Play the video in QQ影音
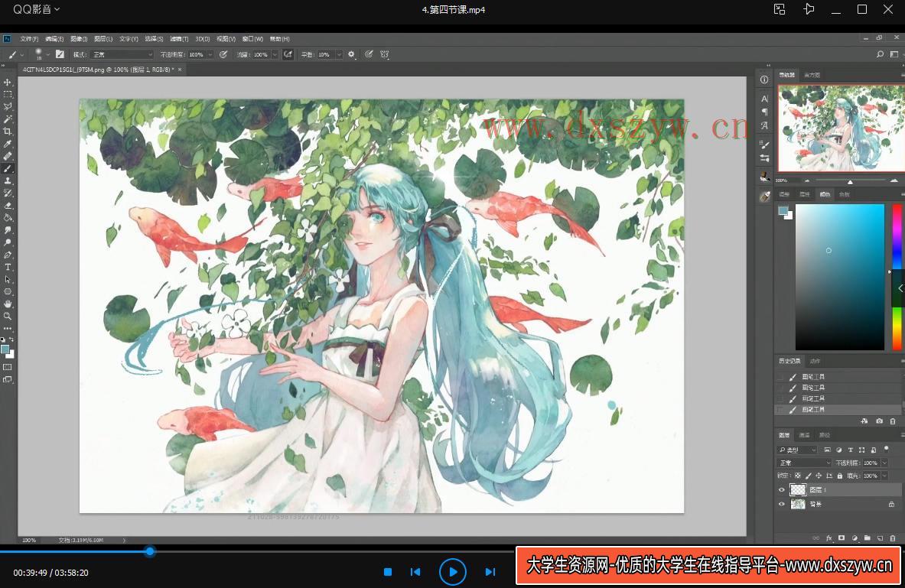Image resolution: width=905 pixels, height=588 pixels. point(453,572)
